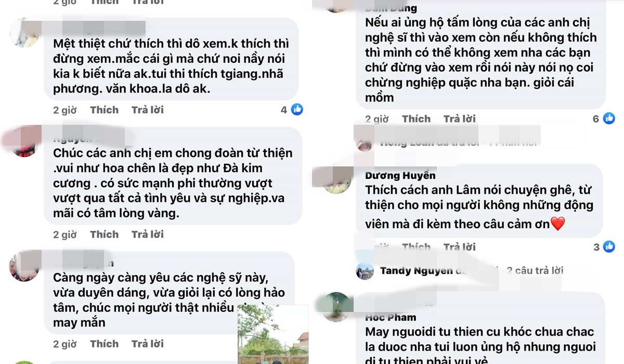Reply to the "Nếu ai ủng hộ tấm lòng" comment
The width and height of the screenshot is (624, 364).
(x=459, y=119)
